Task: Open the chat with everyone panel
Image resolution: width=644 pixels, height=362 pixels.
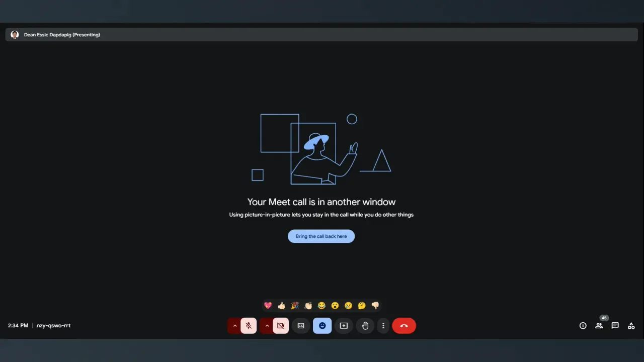Action: coord(615,326)
